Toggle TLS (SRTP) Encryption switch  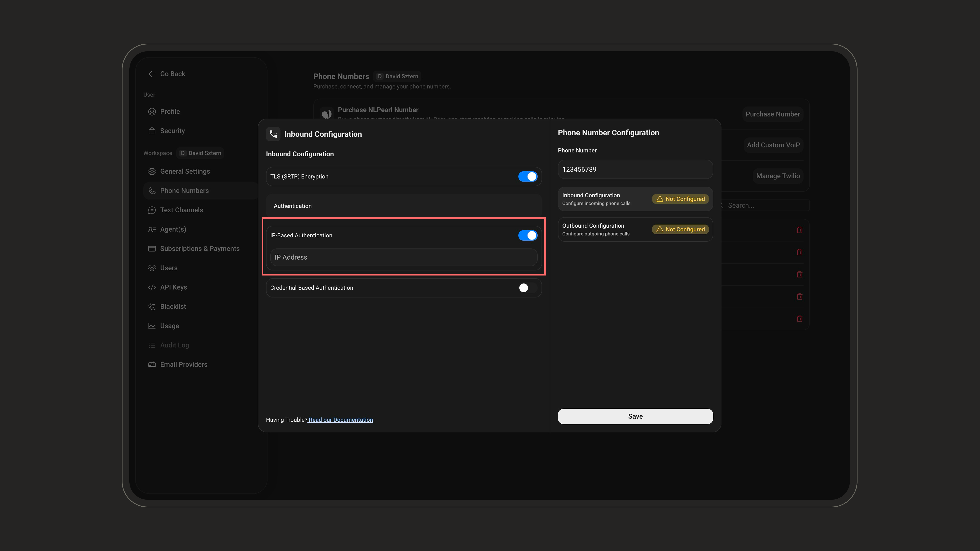528,176
